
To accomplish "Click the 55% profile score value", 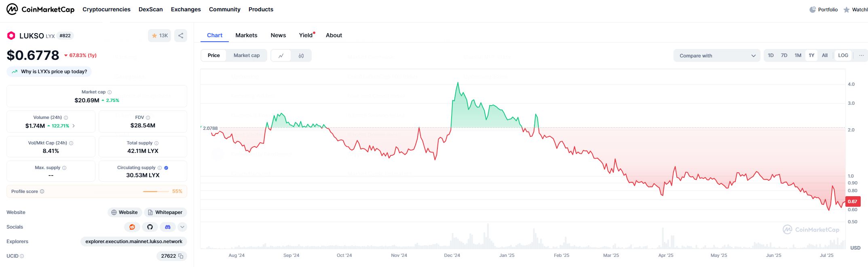I will (177, 191).
